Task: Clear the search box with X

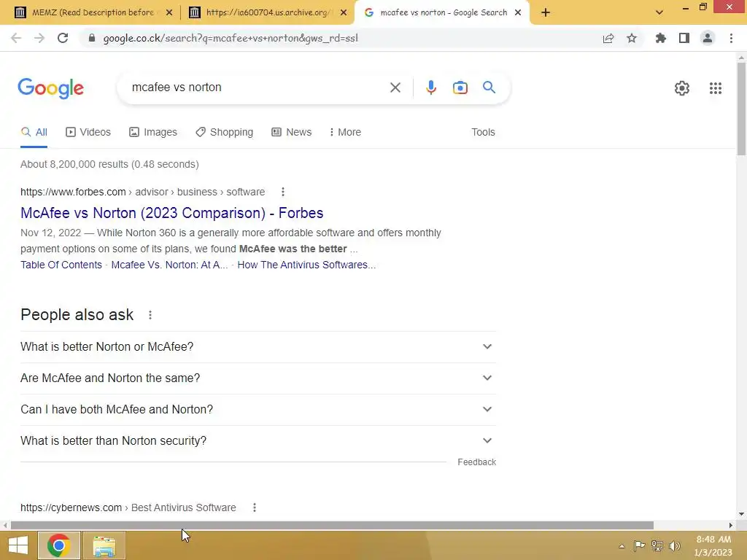Action: pyautogui.click(x=395, y=87)
